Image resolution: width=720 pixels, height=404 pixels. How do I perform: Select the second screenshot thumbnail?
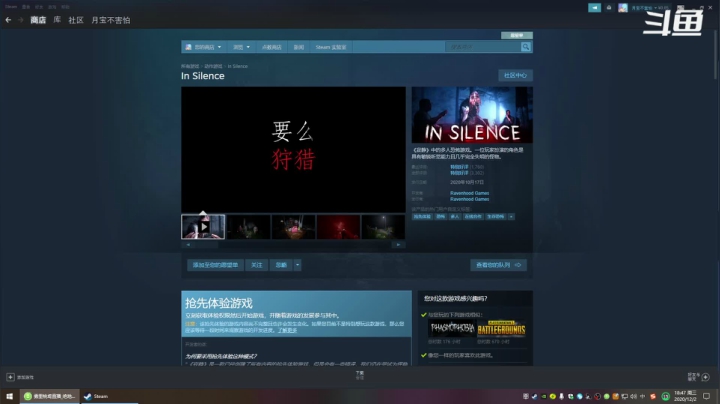[248, 227]
